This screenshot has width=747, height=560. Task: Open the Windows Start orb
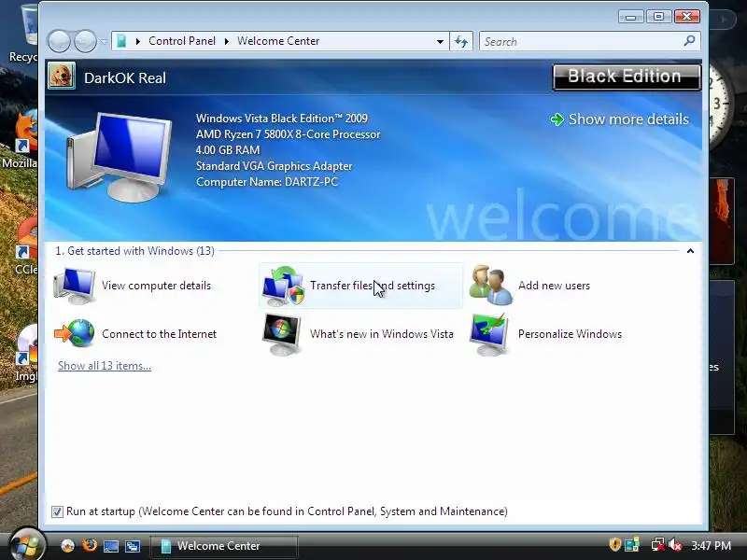(x=27, y=544)
